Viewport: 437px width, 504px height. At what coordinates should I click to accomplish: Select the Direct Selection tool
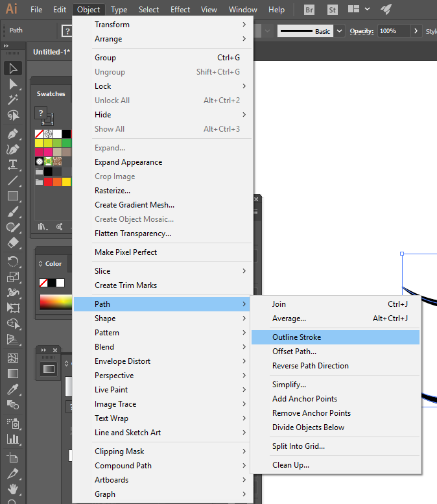tap(13, 84)
